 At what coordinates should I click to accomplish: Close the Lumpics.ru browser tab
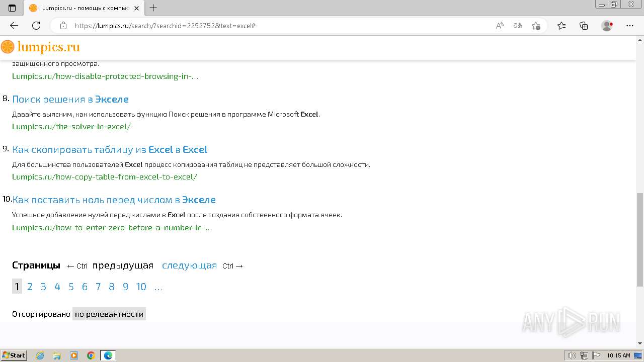(x=136, y=8)
